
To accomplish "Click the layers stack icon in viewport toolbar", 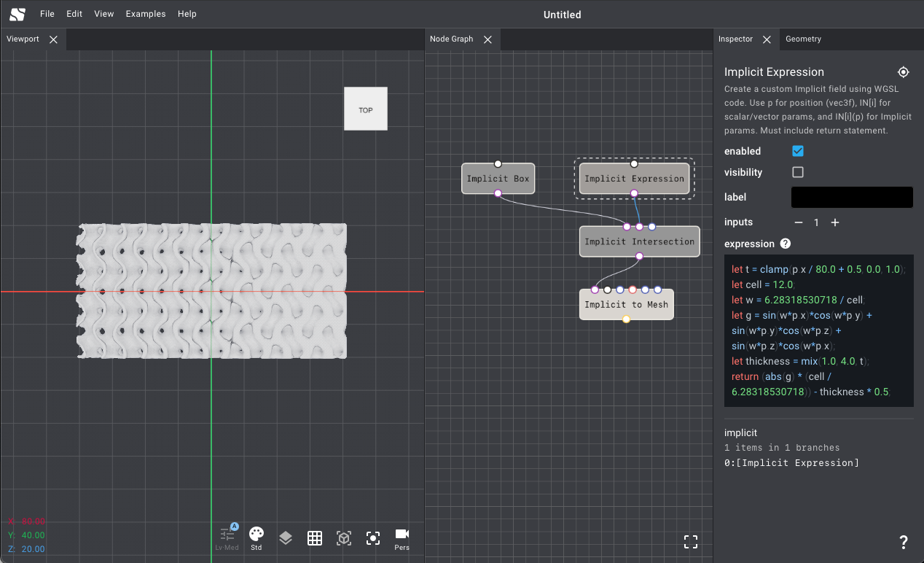I will (286, 538).
